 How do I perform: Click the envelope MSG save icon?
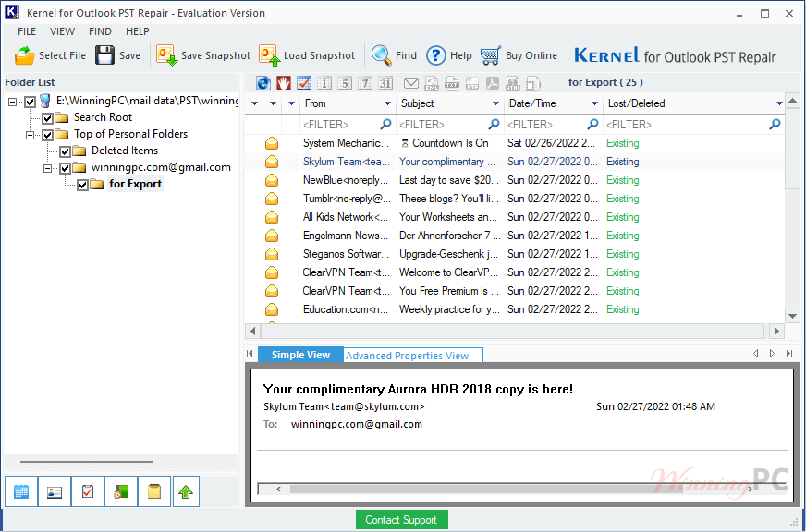[411, 83]
